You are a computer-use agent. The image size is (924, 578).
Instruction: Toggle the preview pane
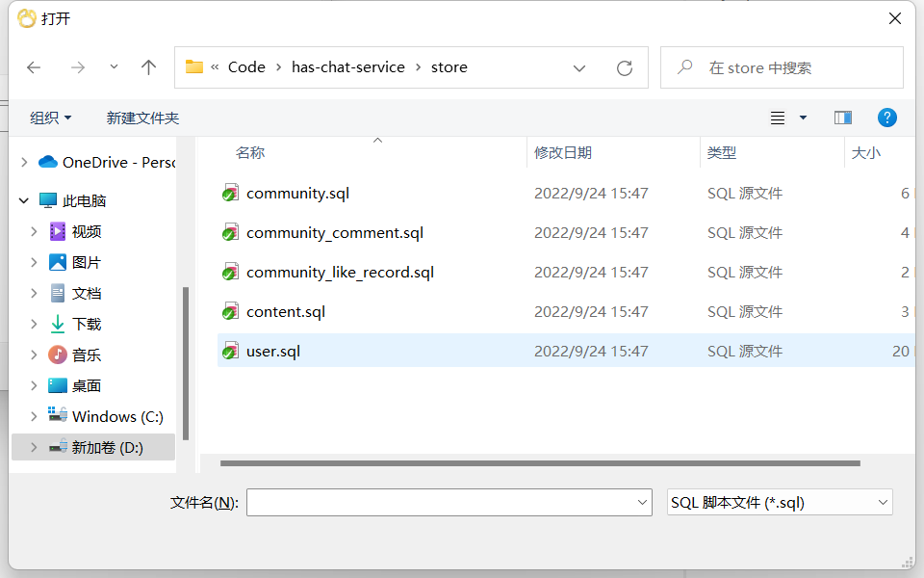pos(843,118)
